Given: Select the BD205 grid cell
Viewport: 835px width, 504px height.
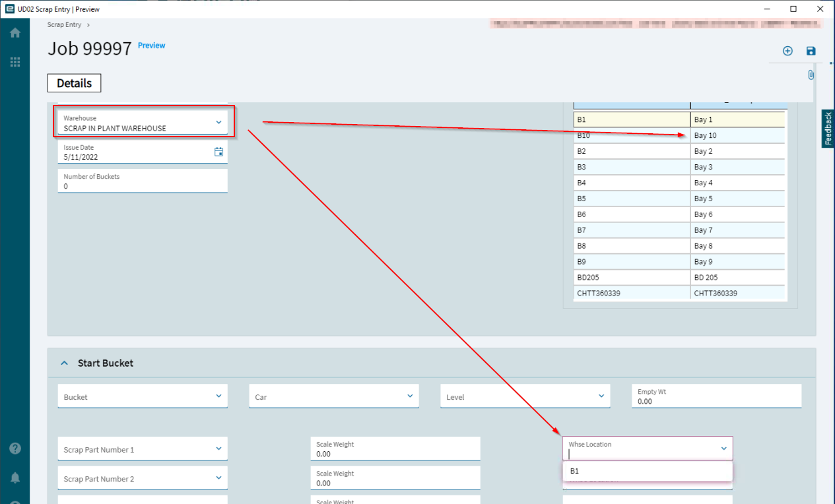Looking at the screenshot, I should point(632,278).
